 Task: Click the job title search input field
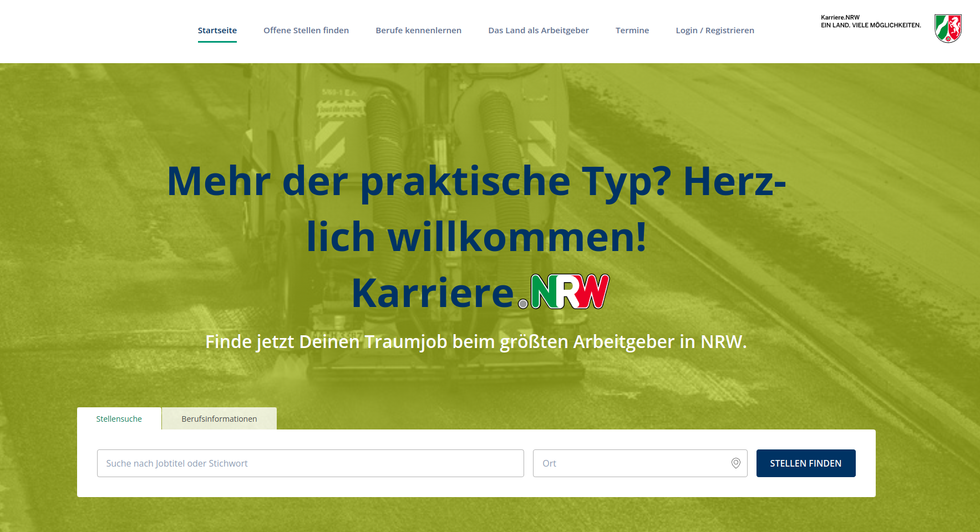(x=310, y=463)
